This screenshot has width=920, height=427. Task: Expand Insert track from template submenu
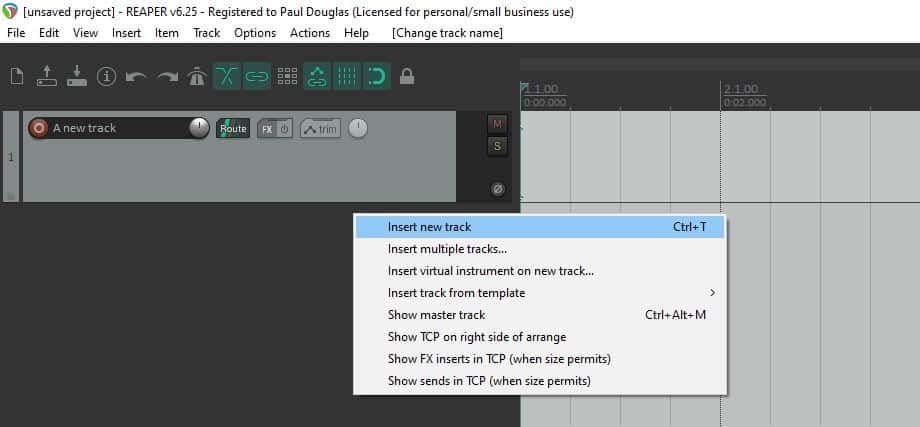pyautogui.click(x=540, y=293)
